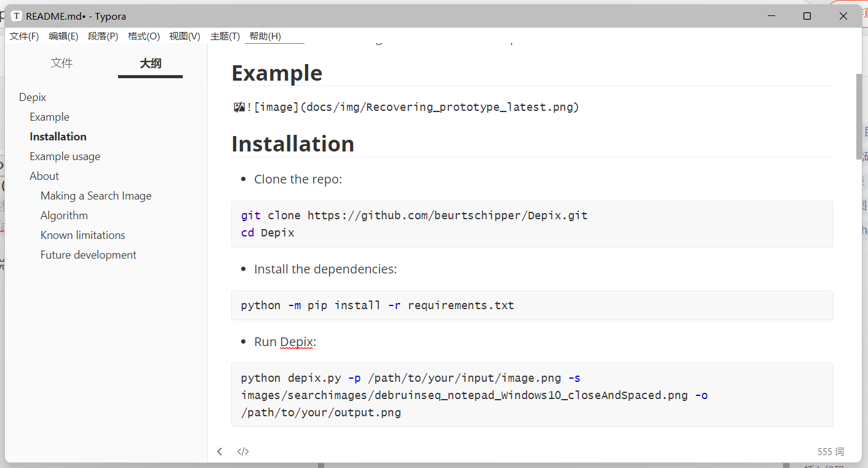Open the 帮助(H) menu
The width and height of the screenshot is (868, 468).
tap(265, 36)
